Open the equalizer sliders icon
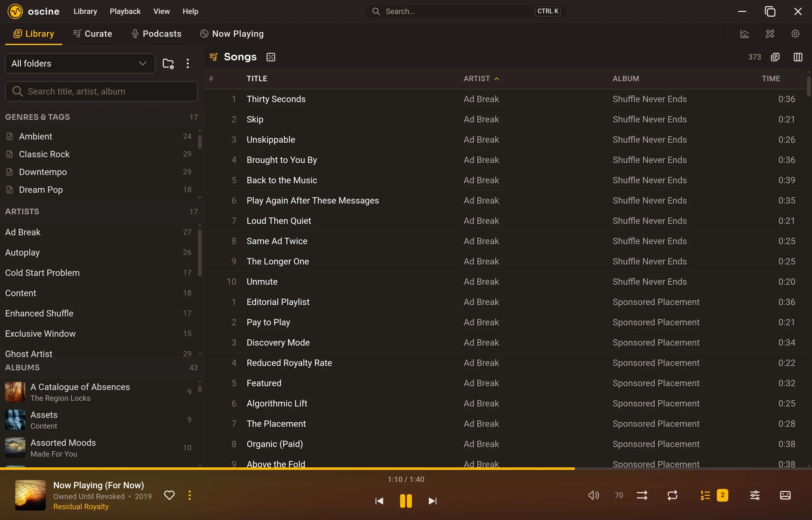Screen dimensions: 812x520 755,495
